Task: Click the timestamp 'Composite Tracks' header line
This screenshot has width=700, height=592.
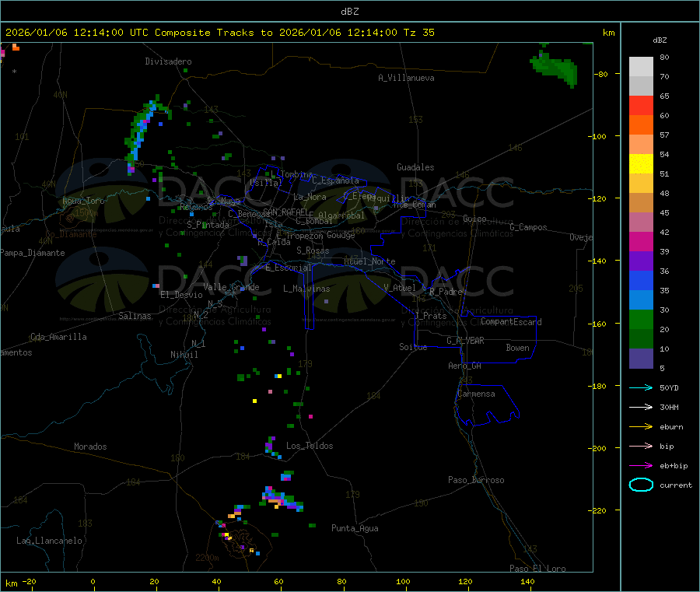Action: (219, 33)
